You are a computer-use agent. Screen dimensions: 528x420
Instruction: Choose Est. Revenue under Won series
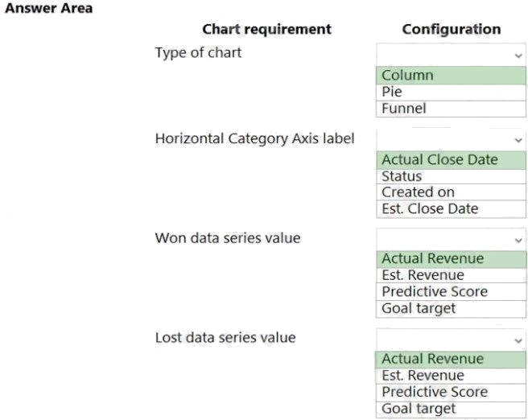(x=451, y=275)
